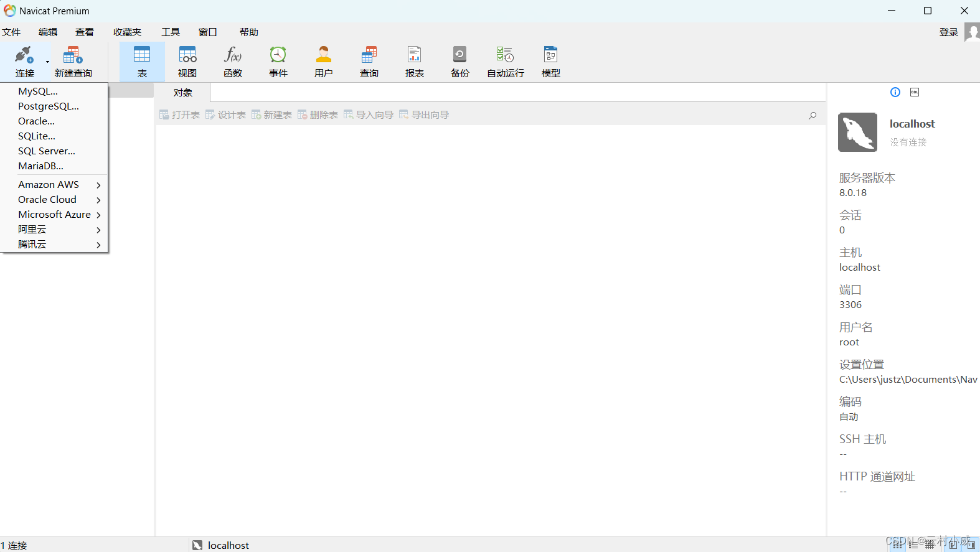Open the 帮助 (Help) menu

point(248,32)
